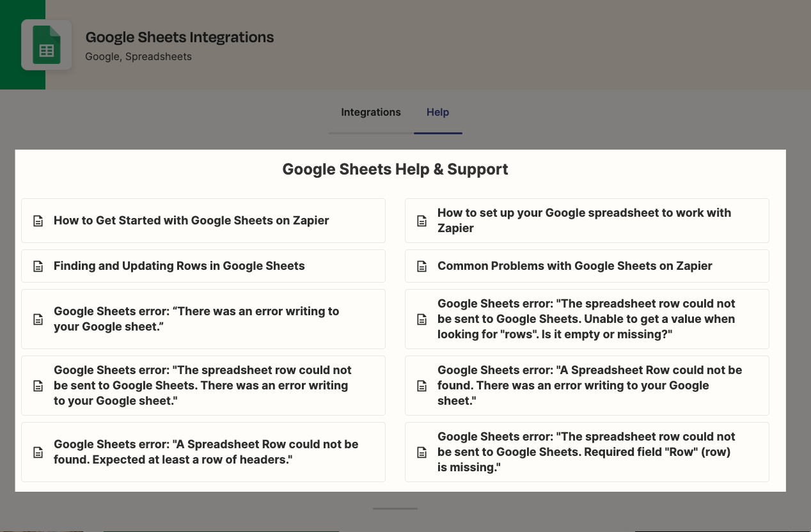Click the "Google, Spreadsheets" category text
This screenshot has height=532, width=811.
[x=138, y=56]
